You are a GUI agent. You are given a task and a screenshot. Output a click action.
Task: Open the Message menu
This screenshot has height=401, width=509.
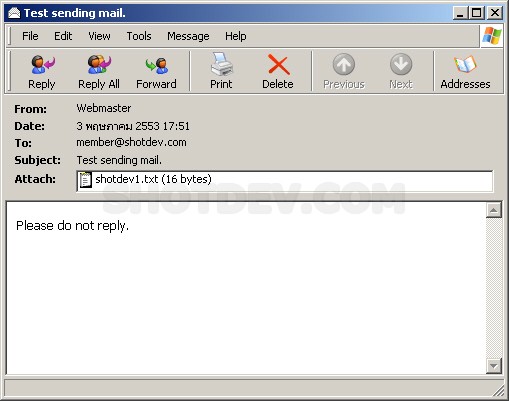click(x=188, y=36)
